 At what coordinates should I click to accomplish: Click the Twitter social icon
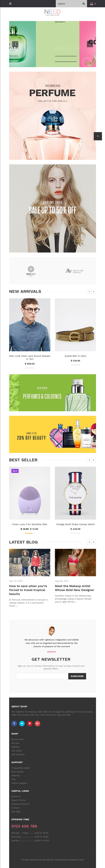click(x=22, y=723)
